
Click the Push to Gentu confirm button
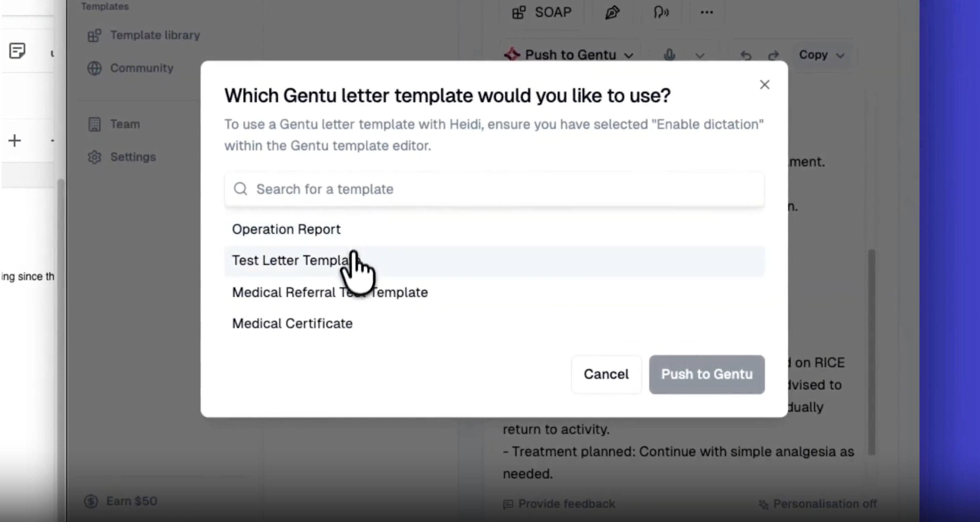[x=706, y=374]
